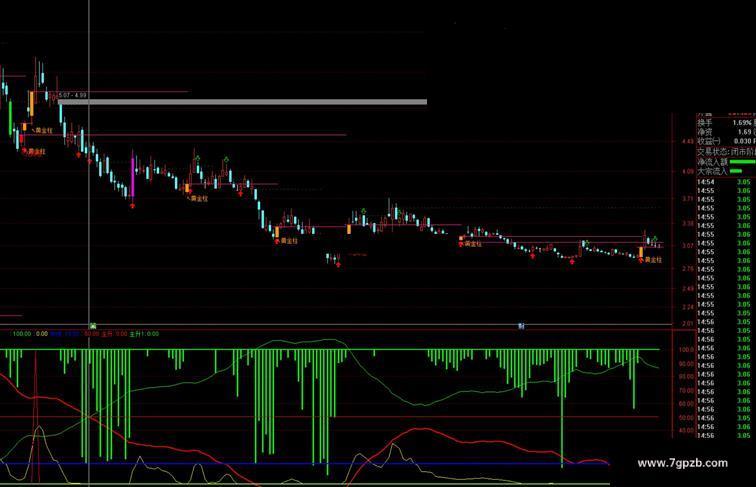756x487 pixels.
Task: Click the 2.49 price axis label
Action: (688, 289)
